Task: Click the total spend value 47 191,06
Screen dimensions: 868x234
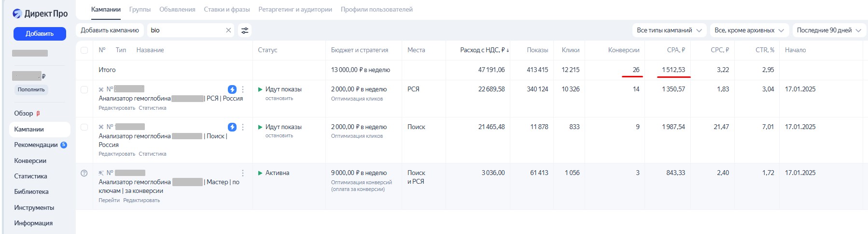Action: (491, 70)
